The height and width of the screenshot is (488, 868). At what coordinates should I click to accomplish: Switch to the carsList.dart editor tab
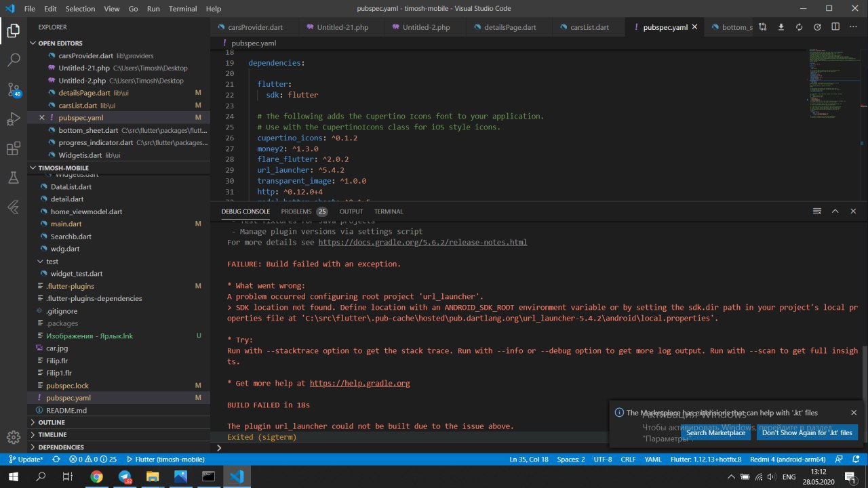pyautogui.click(x=589, y=27)
